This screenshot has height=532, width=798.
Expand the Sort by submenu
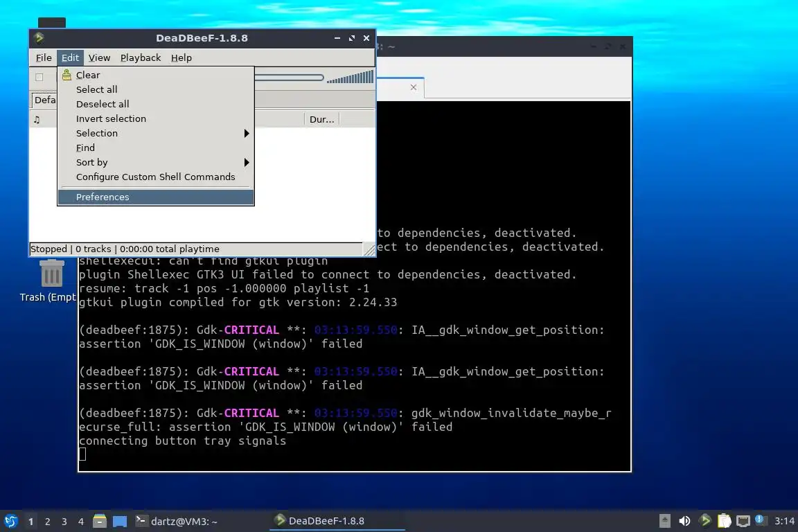pyautogui.click(x=156, y=162)
